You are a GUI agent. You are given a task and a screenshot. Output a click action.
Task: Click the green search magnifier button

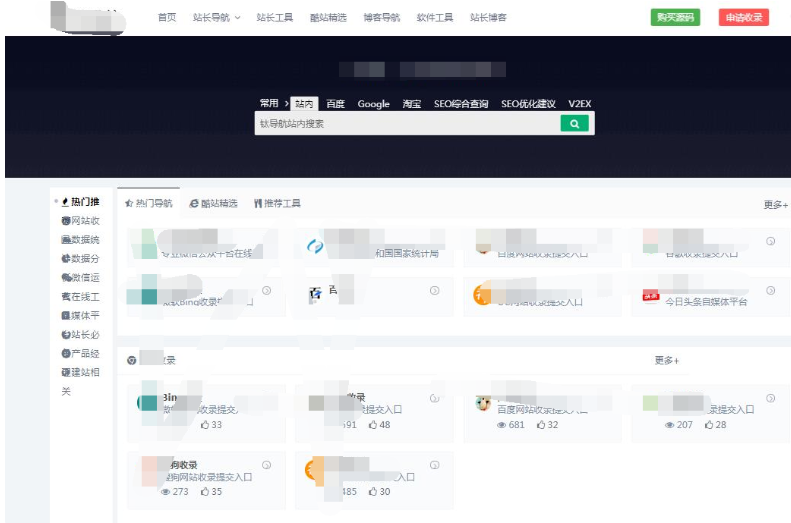(x=574, y=124)
